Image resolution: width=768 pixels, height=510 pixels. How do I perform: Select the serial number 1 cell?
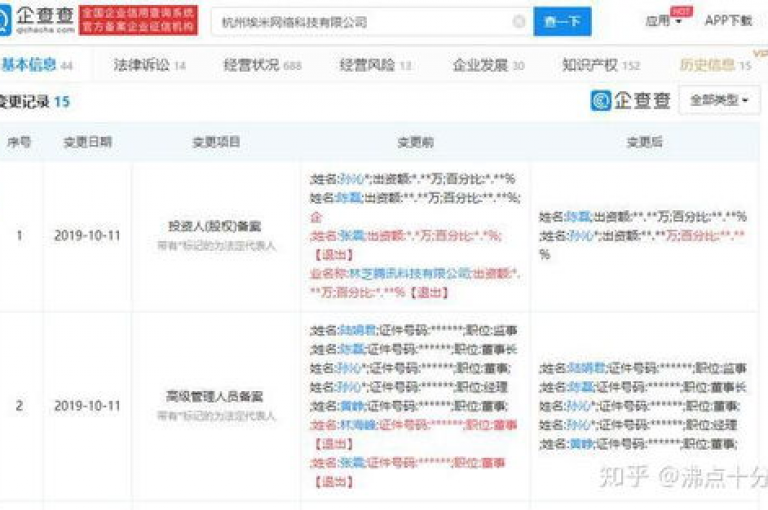coord(19,236)
